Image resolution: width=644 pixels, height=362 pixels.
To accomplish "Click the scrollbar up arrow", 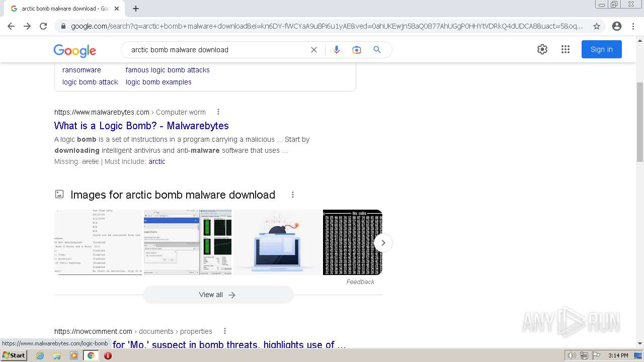I will tap(640, 40).
